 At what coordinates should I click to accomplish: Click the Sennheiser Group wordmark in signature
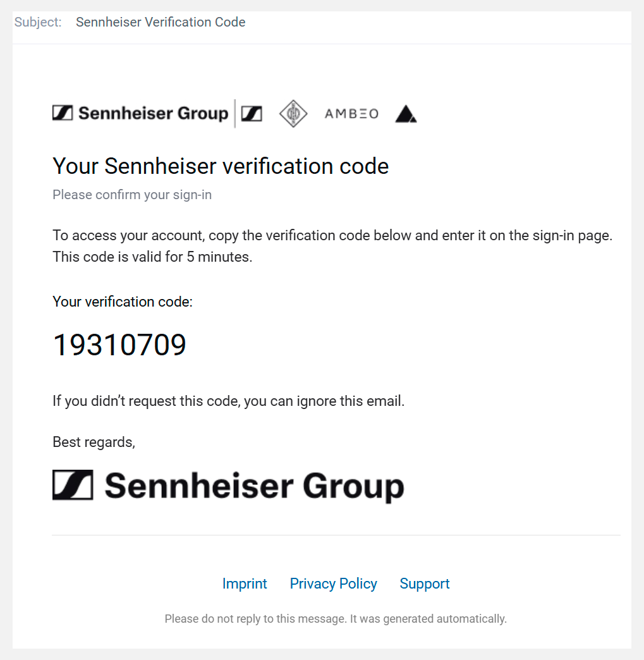pyautogui.click(x=254, y=486)
